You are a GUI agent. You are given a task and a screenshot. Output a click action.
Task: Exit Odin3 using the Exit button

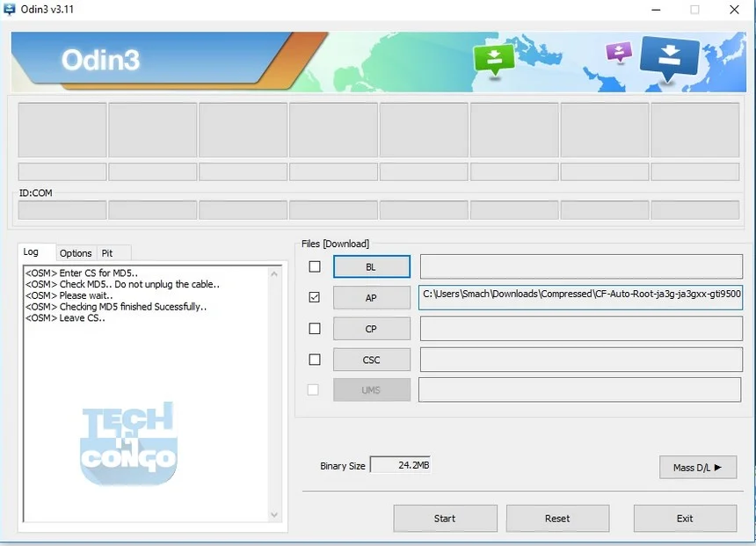click(x=685, y=518)
